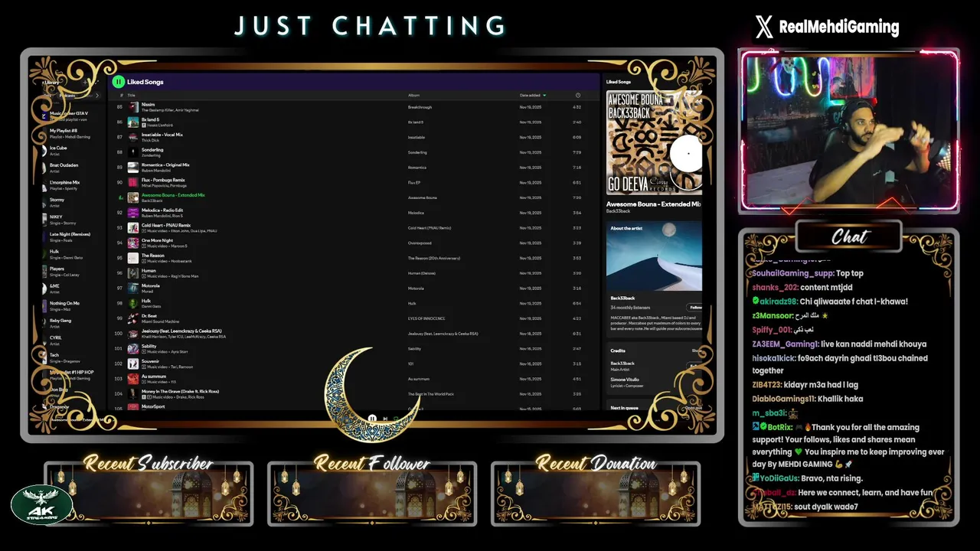Screen dimensions: 980x551
Task: Click the Melodica - Radio Edit cover thumbnail
Action: point(133,213)
